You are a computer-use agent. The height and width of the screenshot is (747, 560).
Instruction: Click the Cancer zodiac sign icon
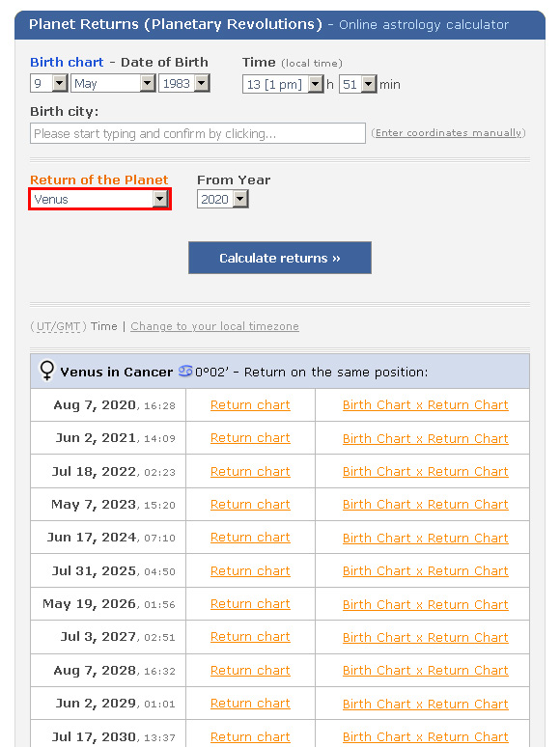185,371
